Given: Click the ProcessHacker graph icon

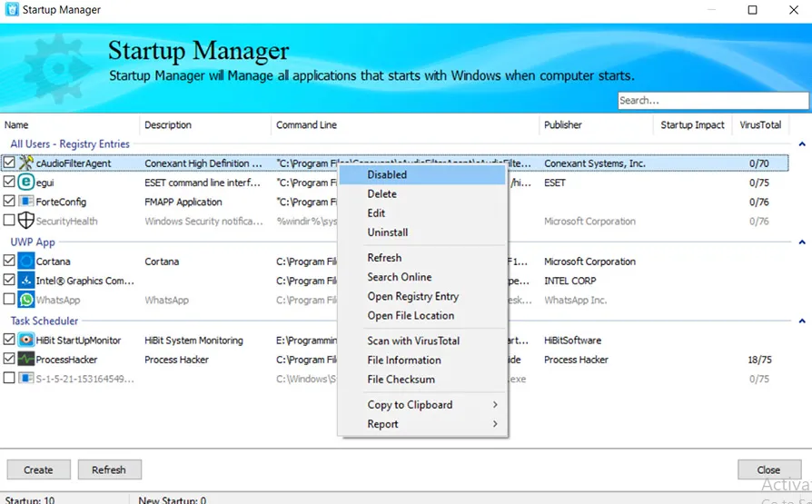Looking at the screenshot, I should coord(26,359).
